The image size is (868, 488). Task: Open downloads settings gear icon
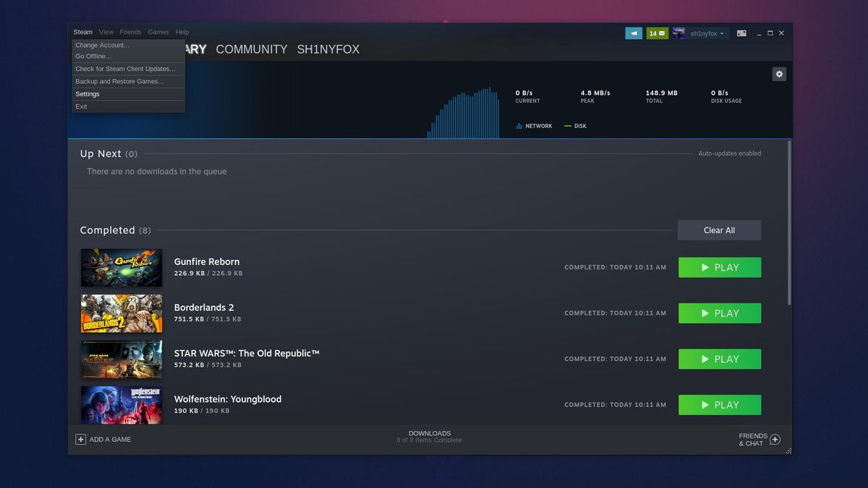[779, 74]
